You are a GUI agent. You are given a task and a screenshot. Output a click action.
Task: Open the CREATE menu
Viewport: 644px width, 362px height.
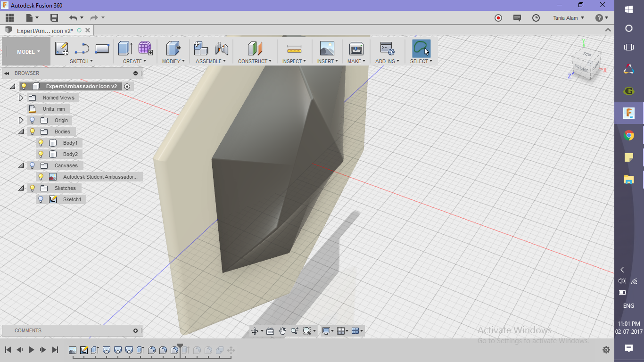pos(134,61)
